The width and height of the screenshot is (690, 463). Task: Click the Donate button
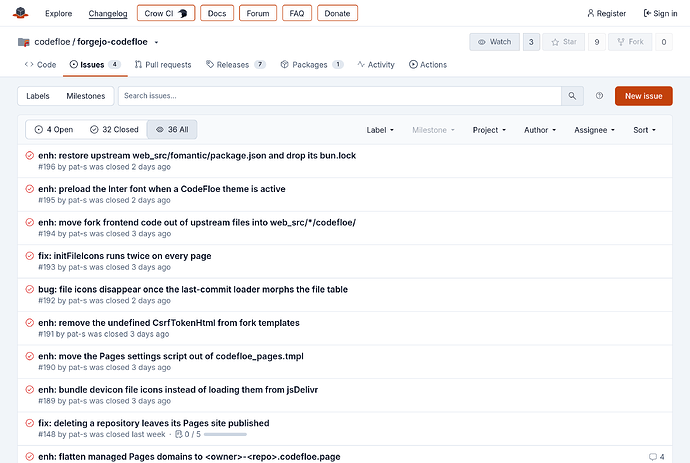click(x=338, y=13)
